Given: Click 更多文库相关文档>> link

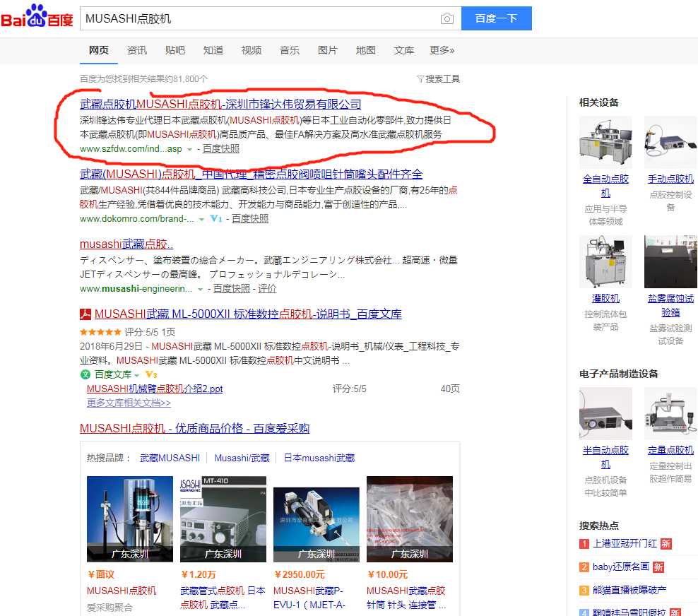Looking at the screenshot, I should click(129, 403).
